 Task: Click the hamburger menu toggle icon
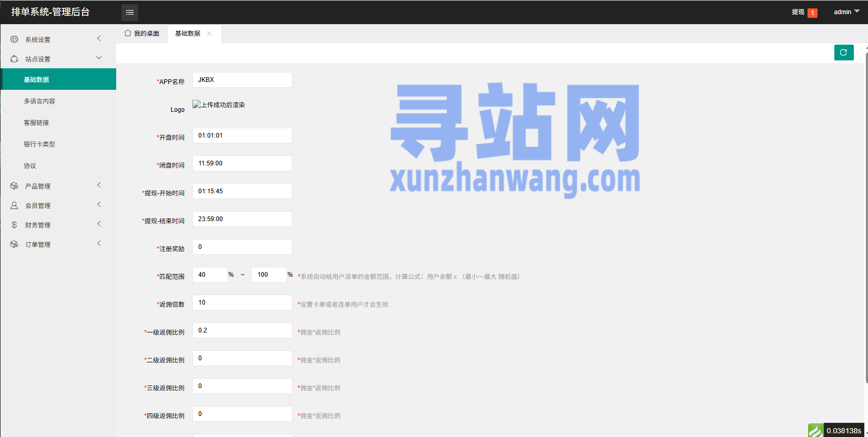pyautogui.click(x=130, y=12)
